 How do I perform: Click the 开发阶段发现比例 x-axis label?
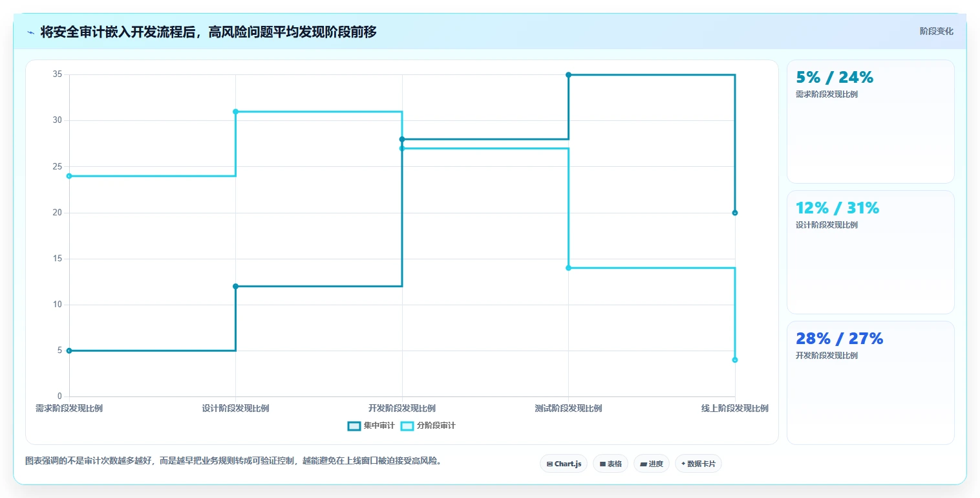[x=402, y=408]
